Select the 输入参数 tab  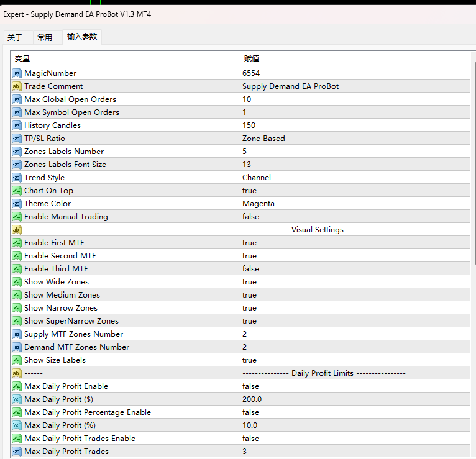pyautogui.click(x=82, y=37)
